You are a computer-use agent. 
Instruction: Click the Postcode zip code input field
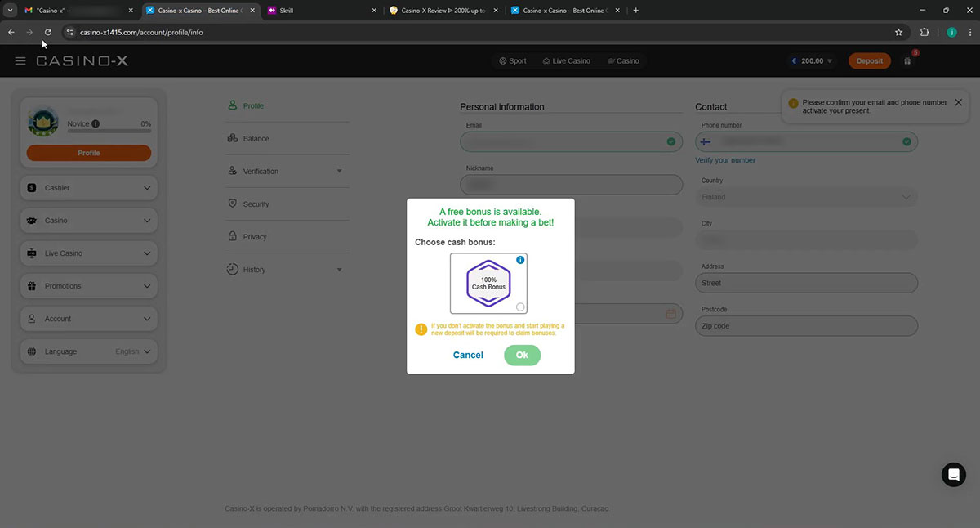806,326
